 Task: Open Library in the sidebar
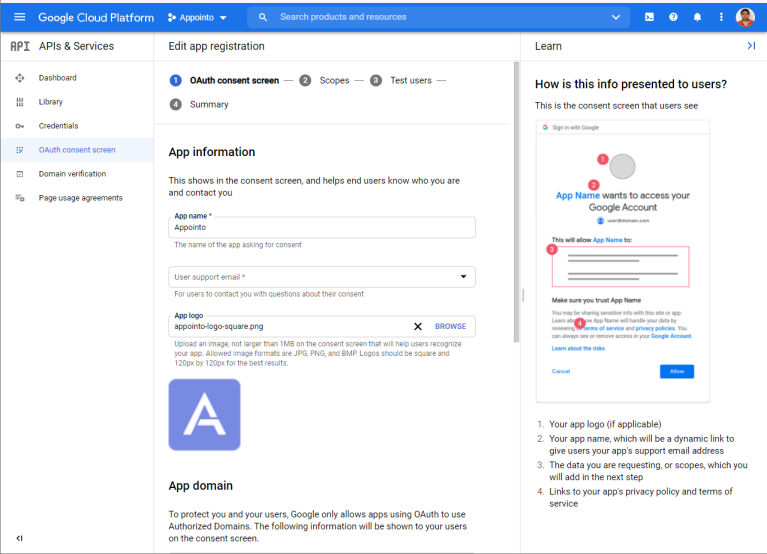click(x=77, y=102)
